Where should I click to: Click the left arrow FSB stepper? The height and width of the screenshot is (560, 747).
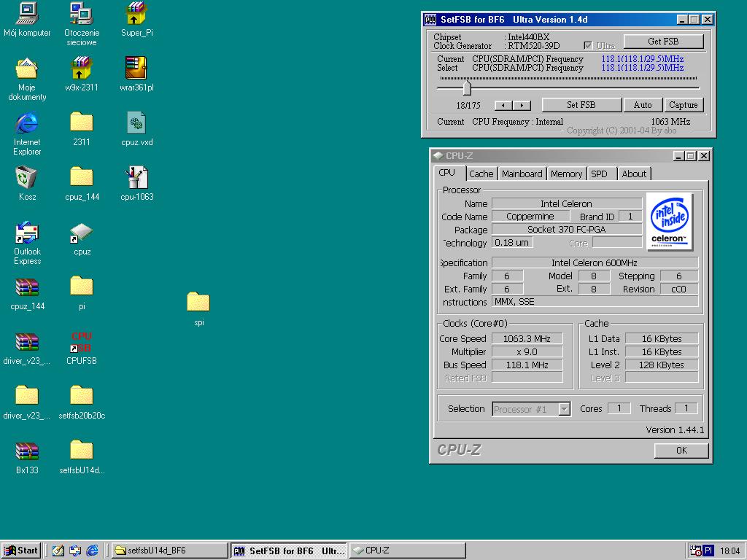click(503, 105)
